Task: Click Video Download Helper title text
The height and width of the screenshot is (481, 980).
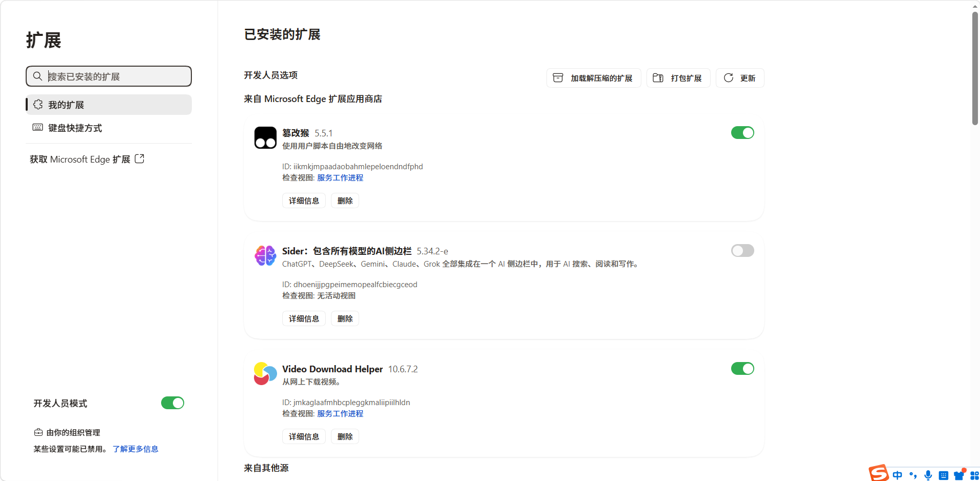Action: (332, 369)
